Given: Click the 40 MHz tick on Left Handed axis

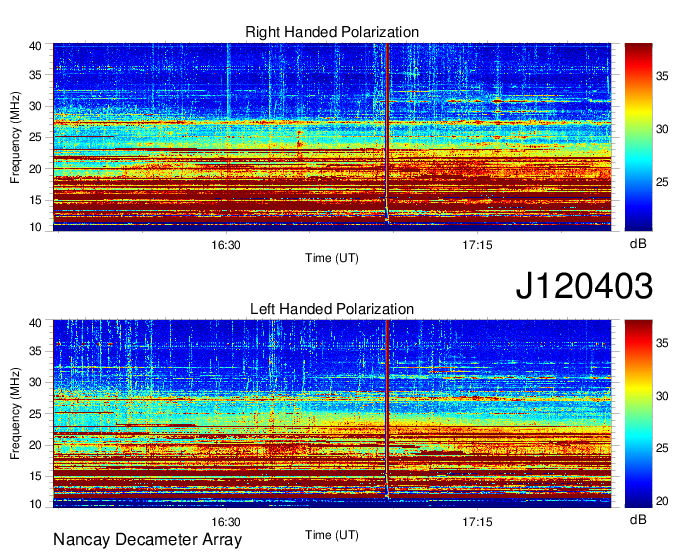Looking at the screenshot, I should [35, 323].
